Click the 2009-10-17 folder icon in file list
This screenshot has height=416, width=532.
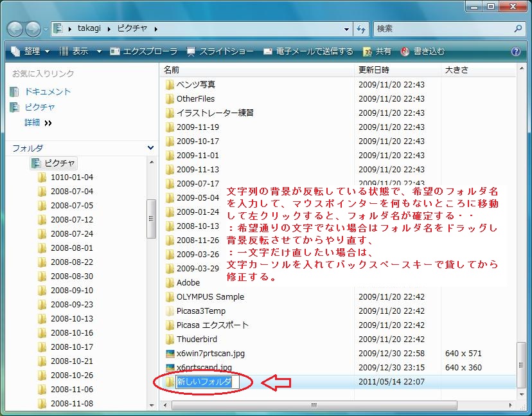170,141
